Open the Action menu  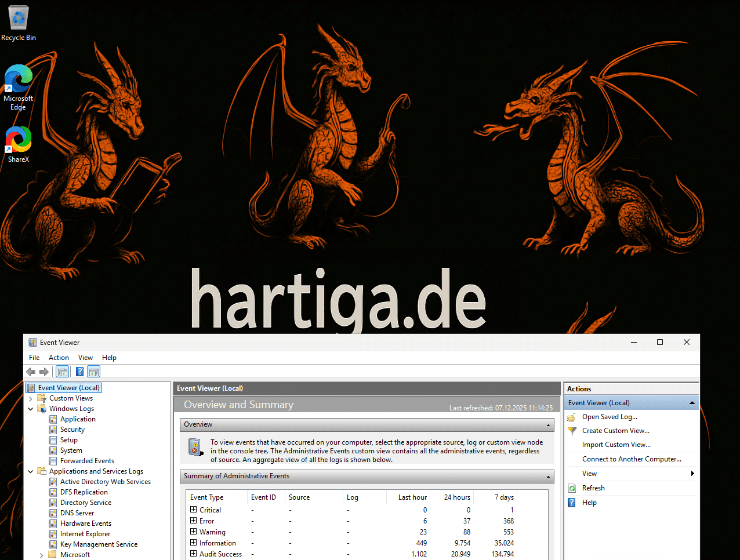pyautogui.click(x=59, y=358)
